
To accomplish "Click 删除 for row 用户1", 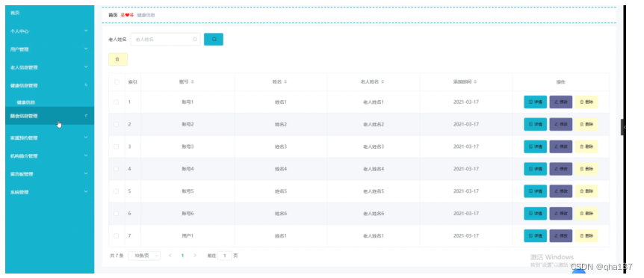I will tap(586, 235).
